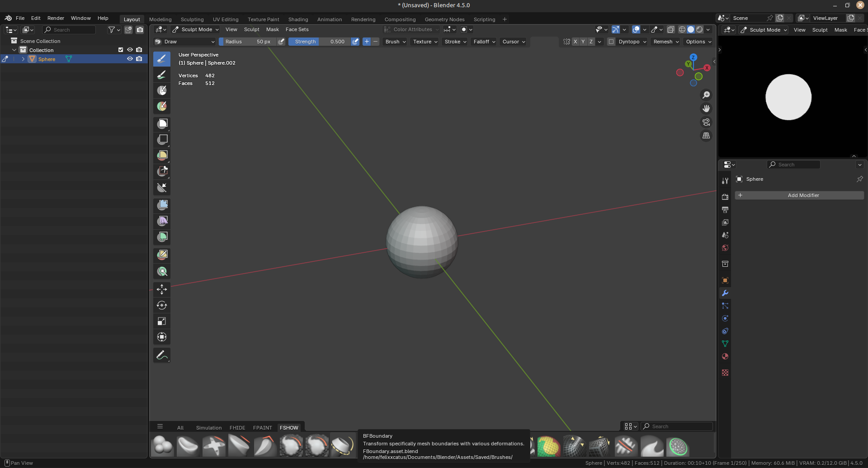Open the Material properties tab
868x468 pixels.
(725, 356)
